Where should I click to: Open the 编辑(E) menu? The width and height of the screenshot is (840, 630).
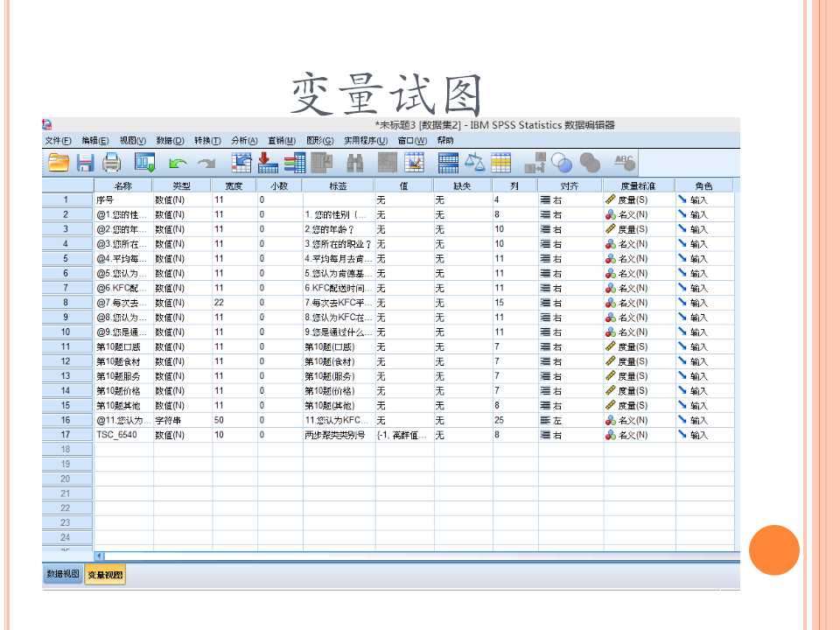(95, 140)
